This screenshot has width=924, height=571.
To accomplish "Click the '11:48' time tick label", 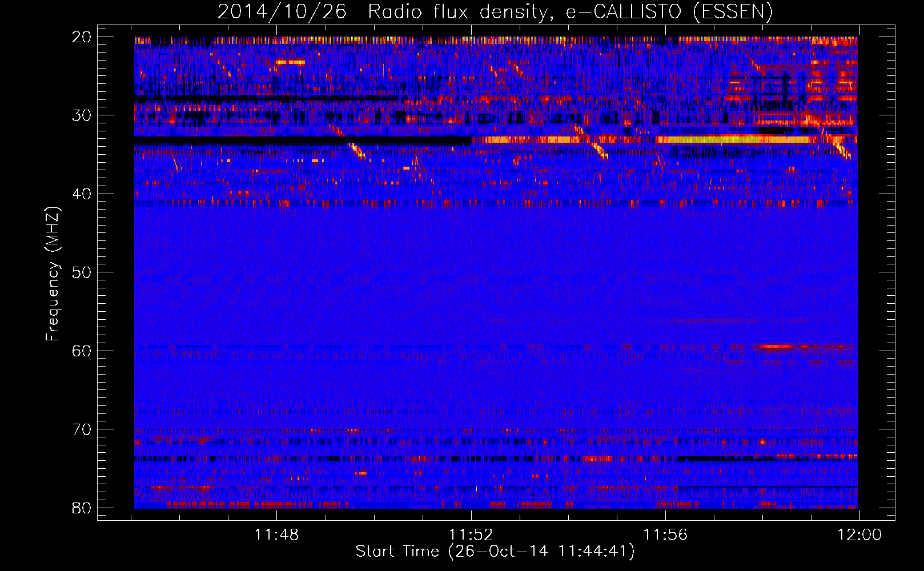I will coord(277,535).
